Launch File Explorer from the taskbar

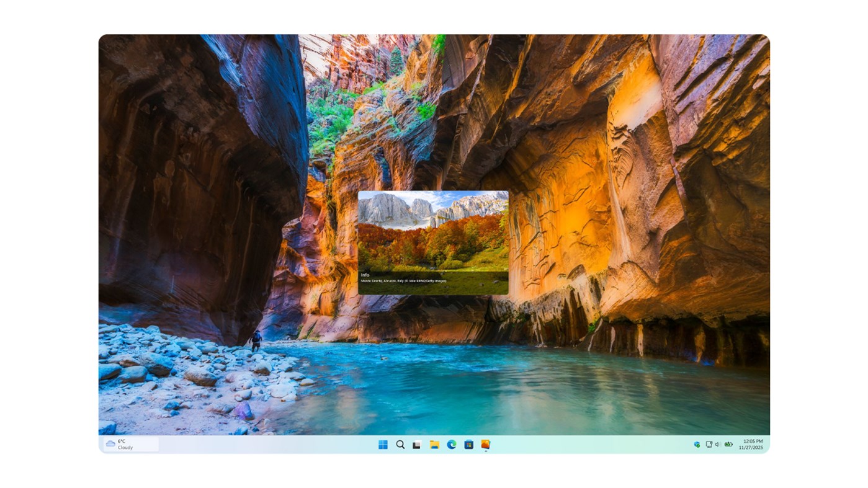pos(434,444)
